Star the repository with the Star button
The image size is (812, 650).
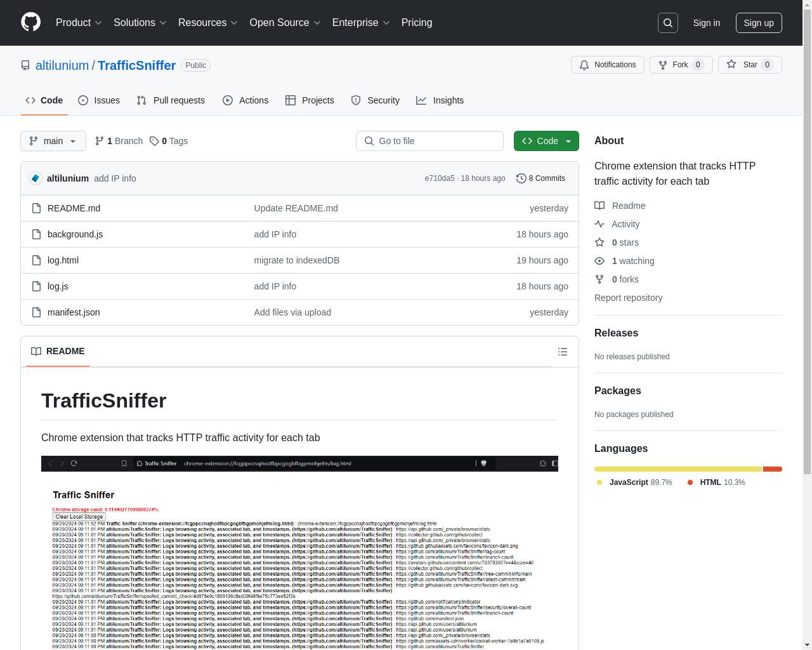[x=750, y=65]
